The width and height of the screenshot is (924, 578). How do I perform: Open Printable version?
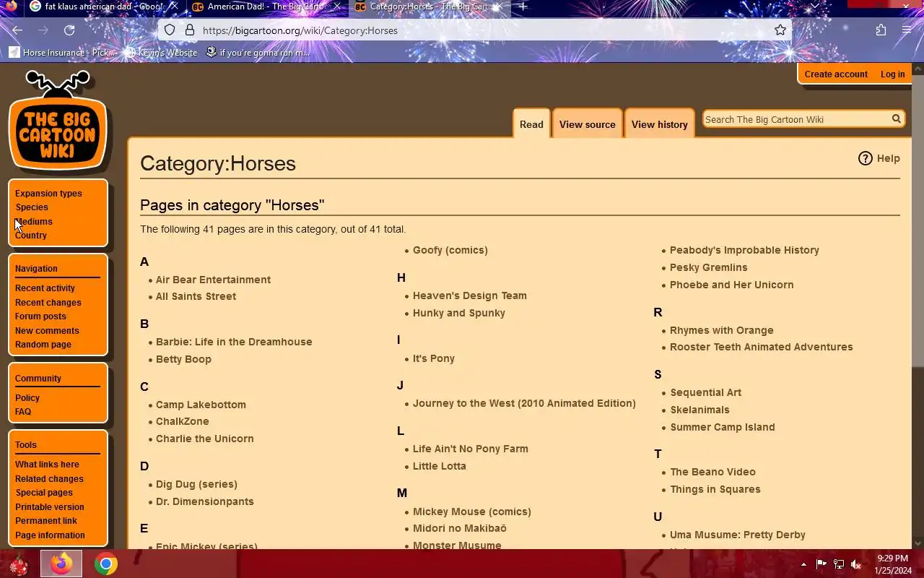coord(50,507)
